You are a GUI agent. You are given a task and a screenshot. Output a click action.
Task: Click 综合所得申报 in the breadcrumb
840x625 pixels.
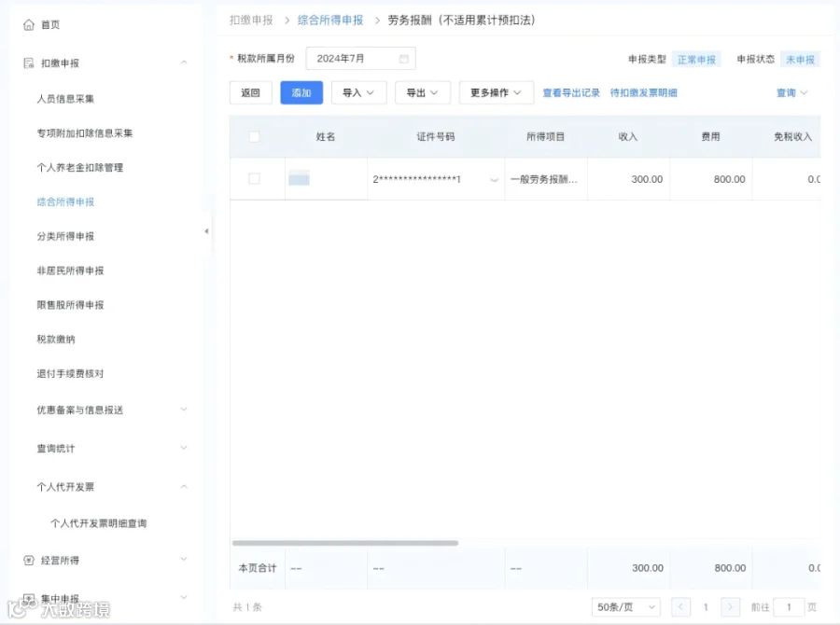pyautogui.click(x=330, y=21)
